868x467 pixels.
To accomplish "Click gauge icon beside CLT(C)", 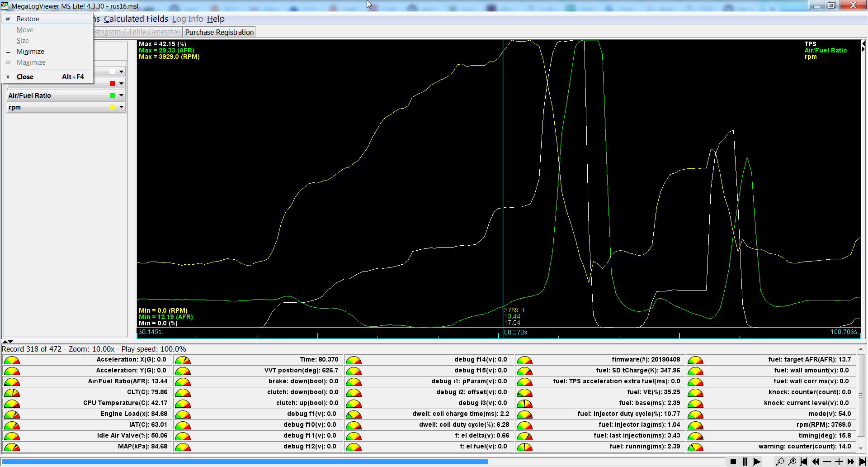I will [x=12, y=393].
